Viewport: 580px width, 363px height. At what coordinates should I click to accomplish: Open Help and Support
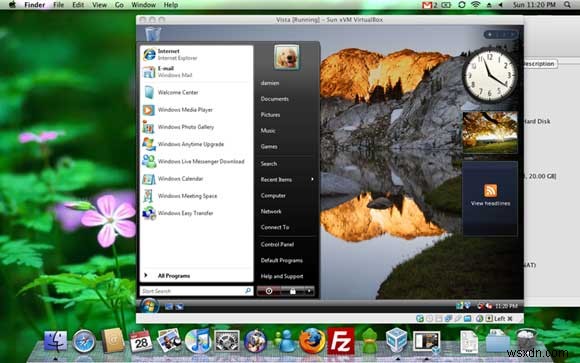[x=282, y=276]
